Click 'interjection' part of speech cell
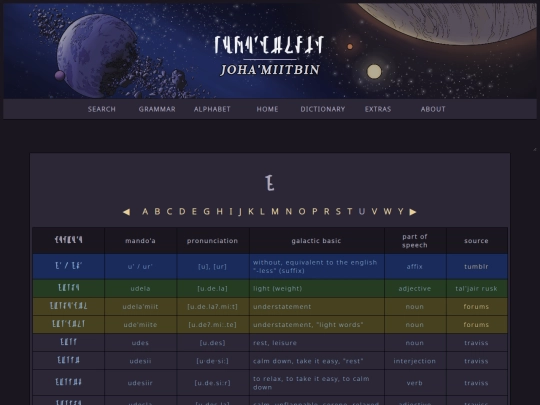 pos(415,361)
